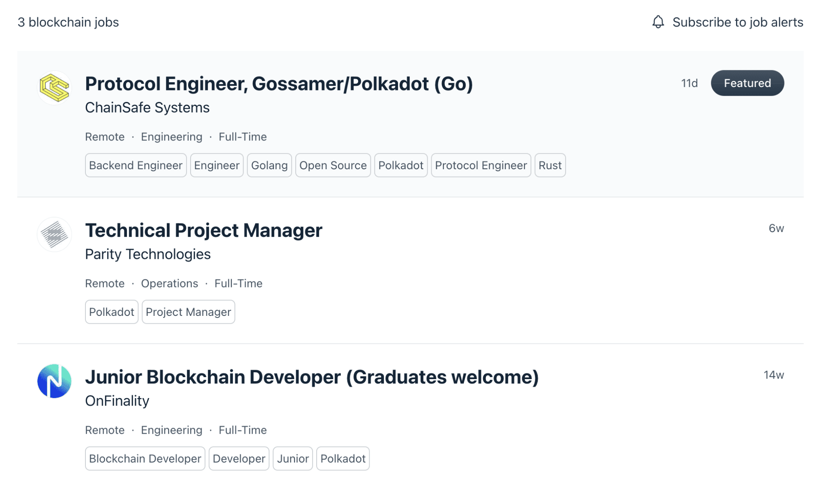Screen dimensions: 821x504
Task: Click Remote in the ChainSafe job details
Action: coord(105,137)
